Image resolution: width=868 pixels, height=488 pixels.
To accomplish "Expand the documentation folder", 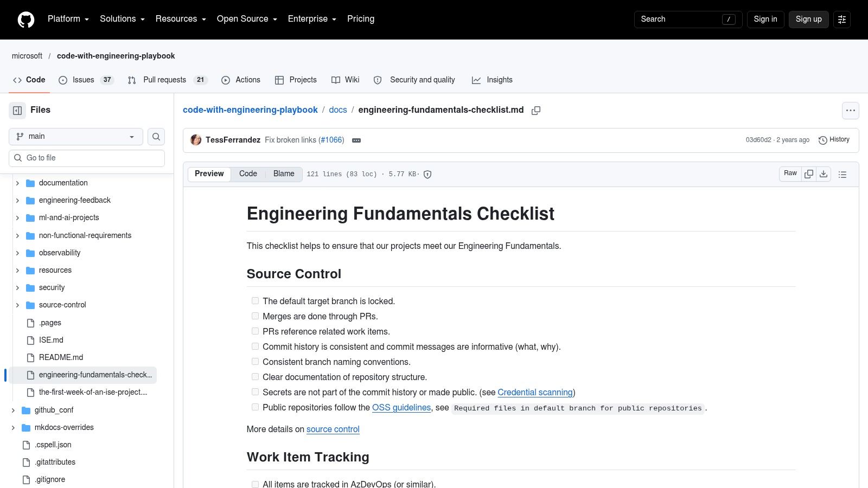I will click(x=17, y=183).
